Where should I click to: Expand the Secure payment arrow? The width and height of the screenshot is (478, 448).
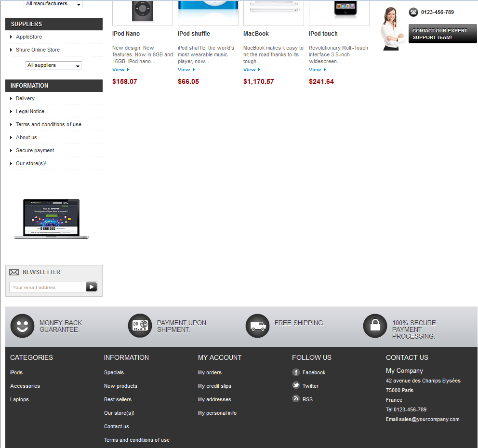tap(11, 151)
